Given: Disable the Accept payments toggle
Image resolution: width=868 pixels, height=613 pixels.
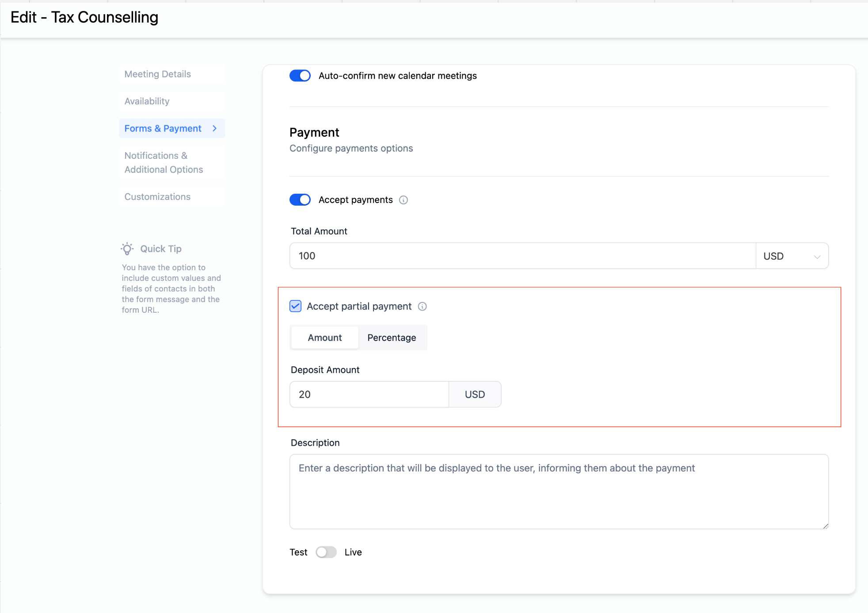Looking at the screenshot, I should click(300, 200).
